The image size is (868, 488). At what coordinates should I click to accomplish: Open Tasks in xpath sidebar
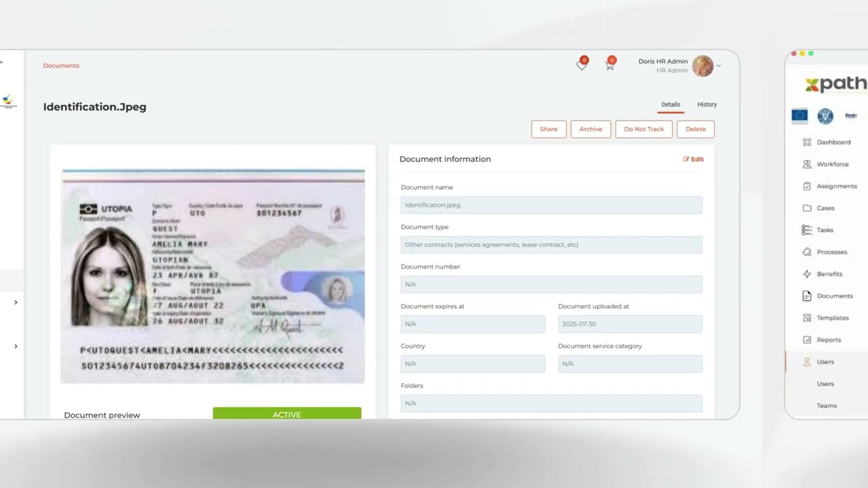tap(825, 230)
